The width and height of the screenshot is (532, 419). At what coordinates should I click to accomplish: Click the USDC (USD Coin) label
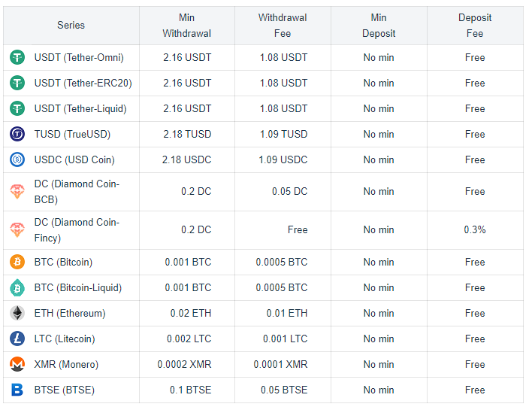tap(74, 160)
